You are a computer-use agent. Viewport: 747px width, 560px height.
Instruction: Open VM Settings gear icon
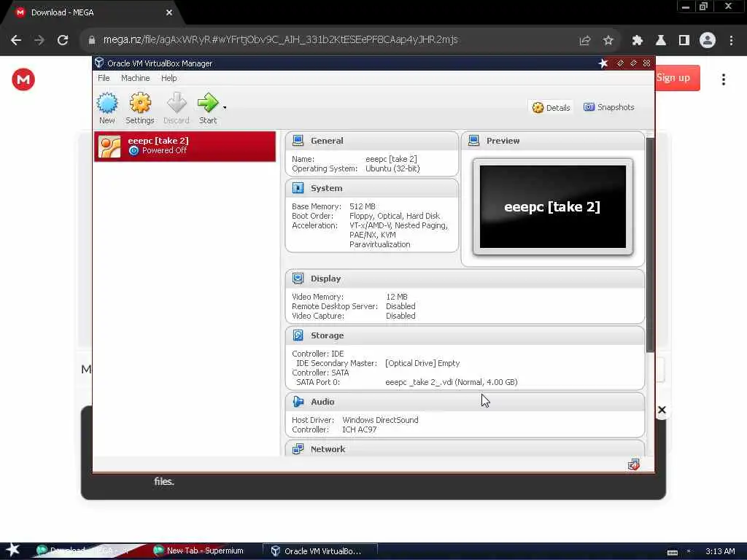(x=140, y=103)
